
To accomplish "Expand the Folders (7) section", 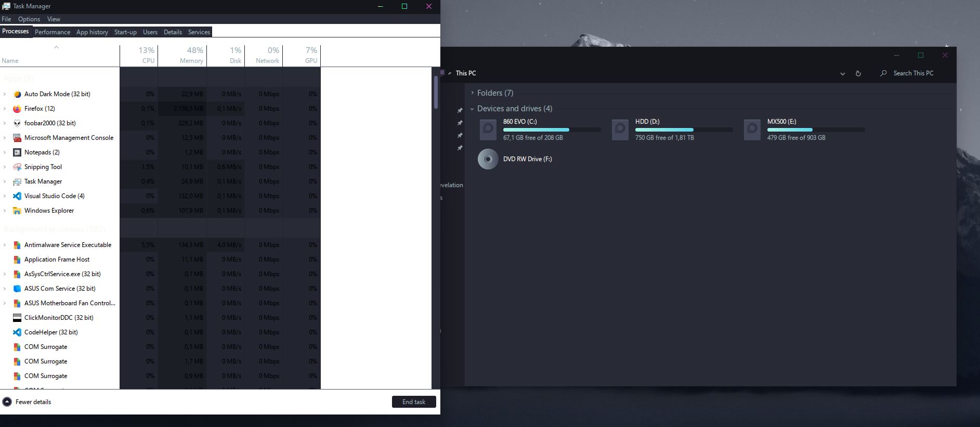I will coord(472,93).
